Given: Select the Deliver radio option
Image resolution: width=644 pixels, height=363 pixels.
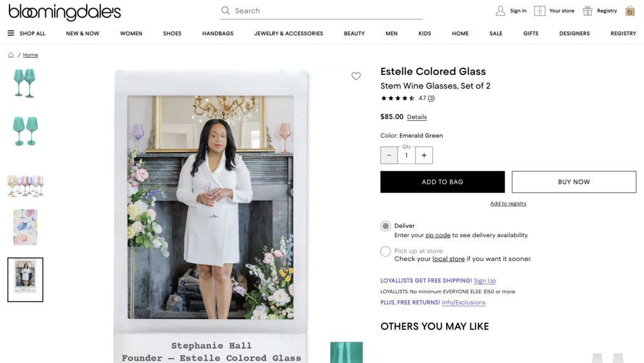Looking at the screenshot, I should click(386, 226).
